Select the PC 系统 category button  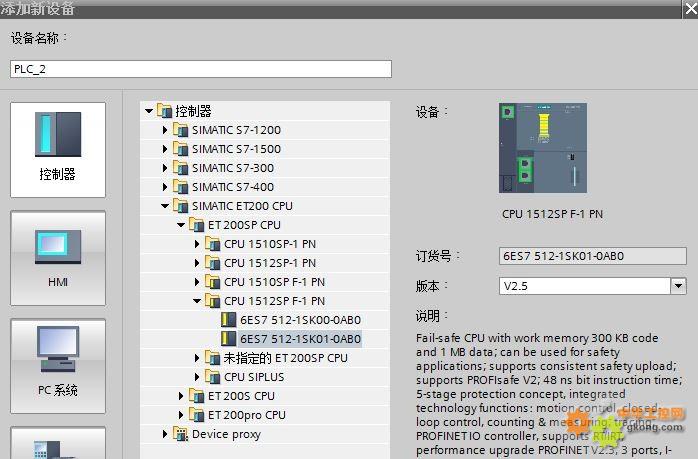(x=58, y=366)
